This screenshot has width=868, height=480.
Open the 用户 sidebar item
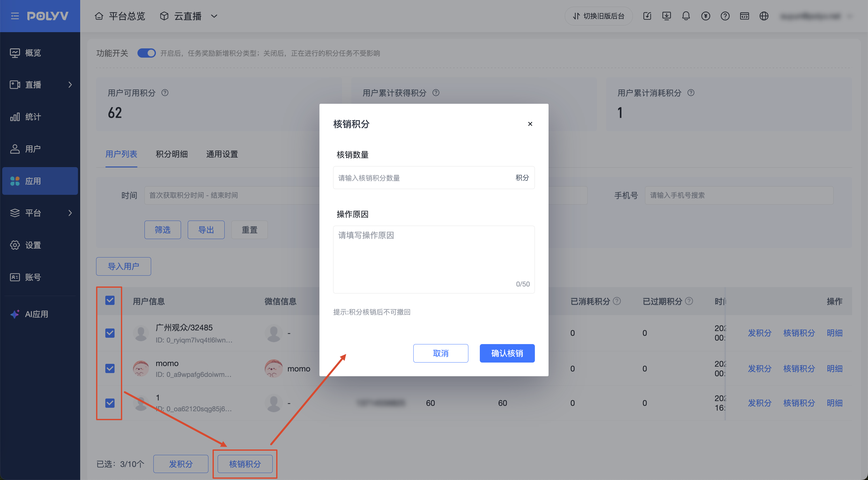pos(40,149)
